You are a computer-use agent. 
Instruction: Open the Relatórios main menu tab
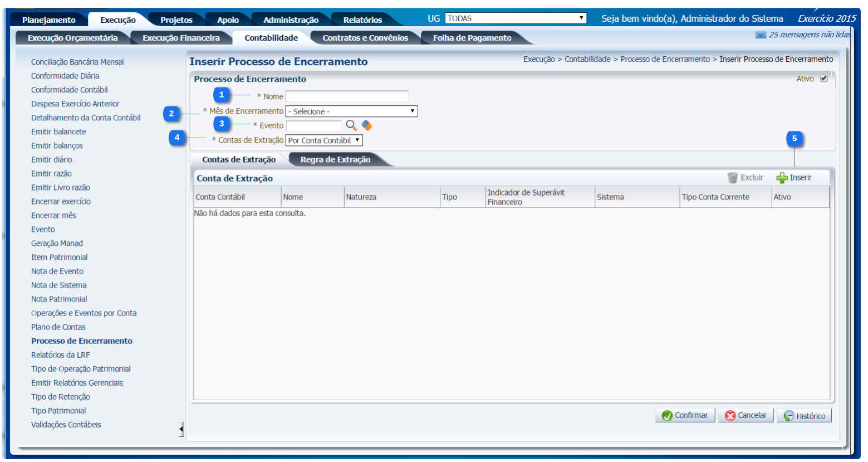362,20
